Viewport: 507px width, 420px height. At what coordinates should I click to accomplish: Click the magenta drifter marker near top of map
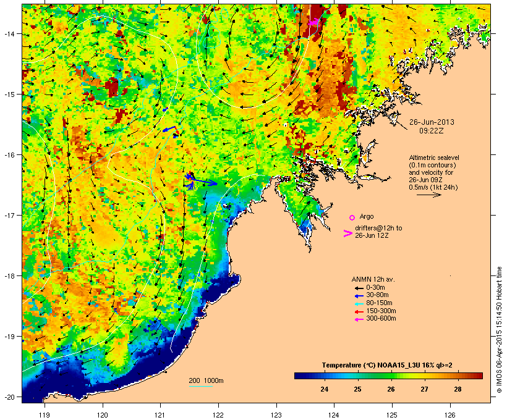point(313,22)
